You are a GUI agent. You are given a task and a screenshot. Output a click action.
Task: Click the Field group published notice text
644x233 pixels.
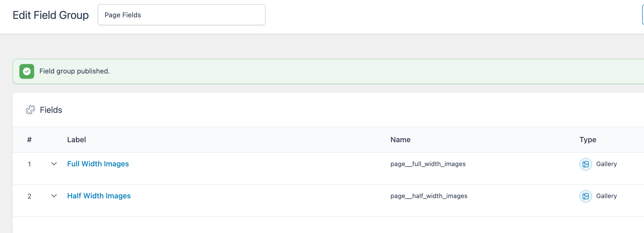[75, 71]
